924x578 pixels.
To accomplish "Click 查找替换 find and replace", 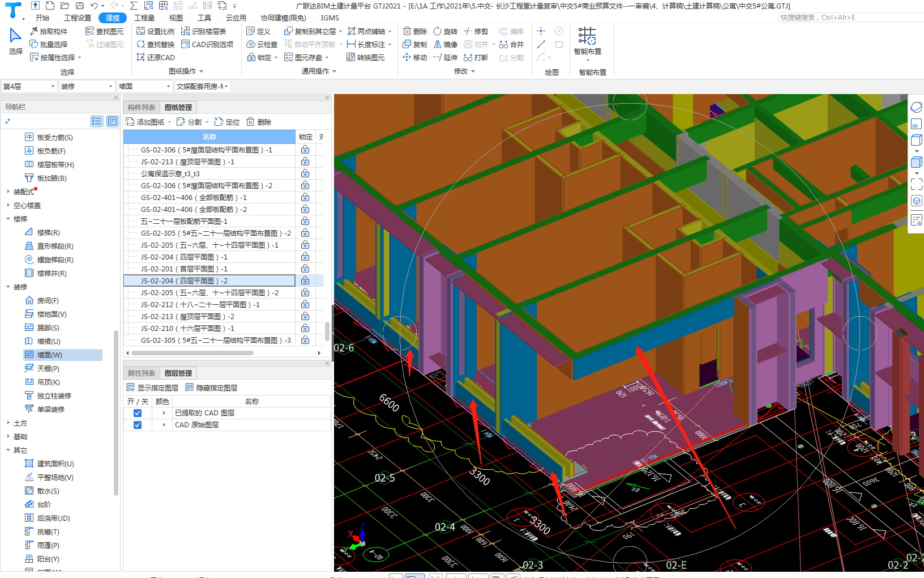I will click(156, 44).
